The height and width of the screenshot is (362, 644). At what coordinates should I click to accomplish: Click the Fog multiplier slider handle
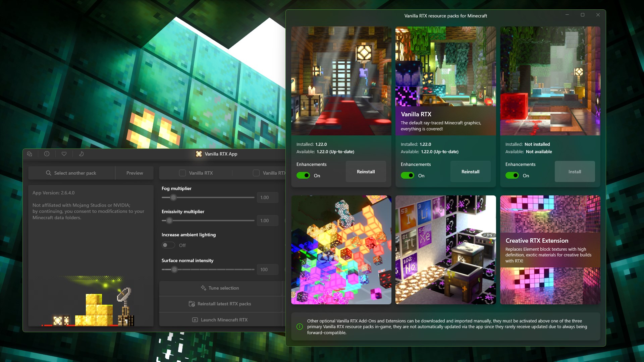173,197
